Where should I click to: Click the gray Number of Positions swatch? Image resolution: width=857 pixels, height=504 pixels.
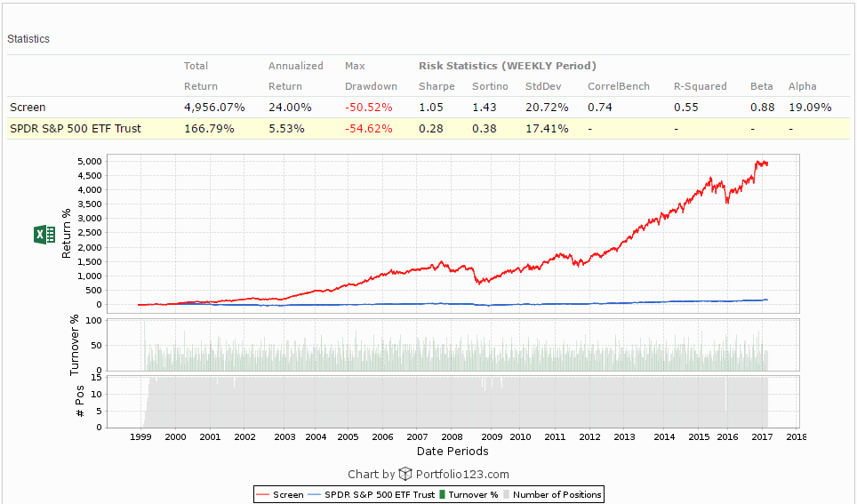506,495
